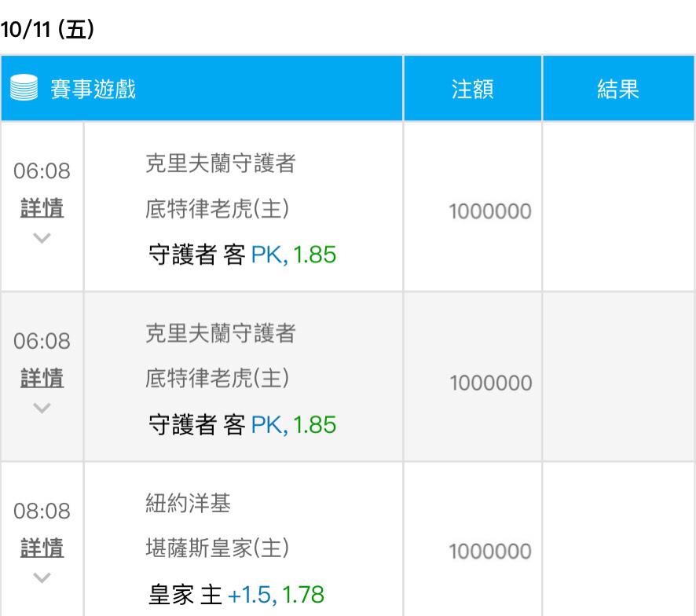Click second row 底特律老虎(主) team name
The width and height of the screenshot is (696, 616).
(x=218, y=379)
